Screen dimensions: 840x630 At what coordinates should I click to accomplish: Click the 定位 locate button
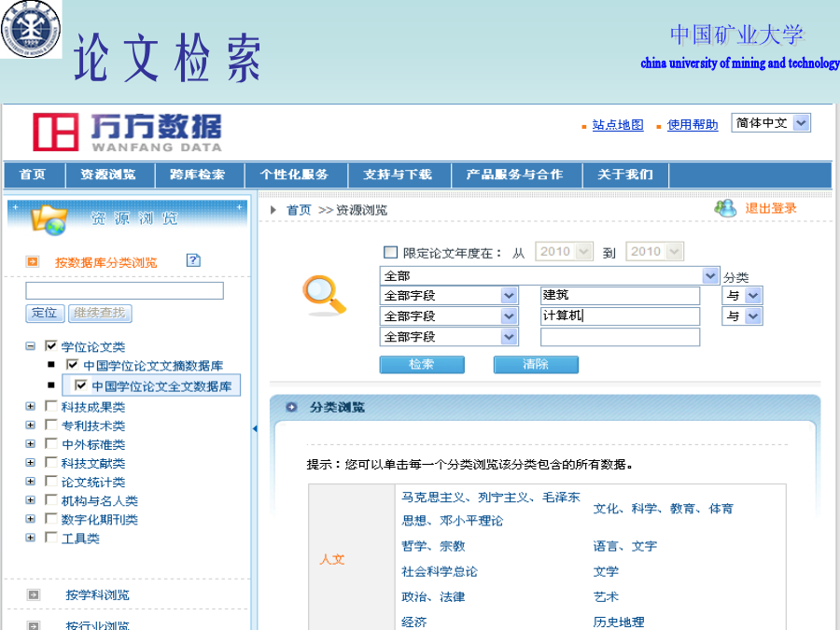[x=45, y=313]
